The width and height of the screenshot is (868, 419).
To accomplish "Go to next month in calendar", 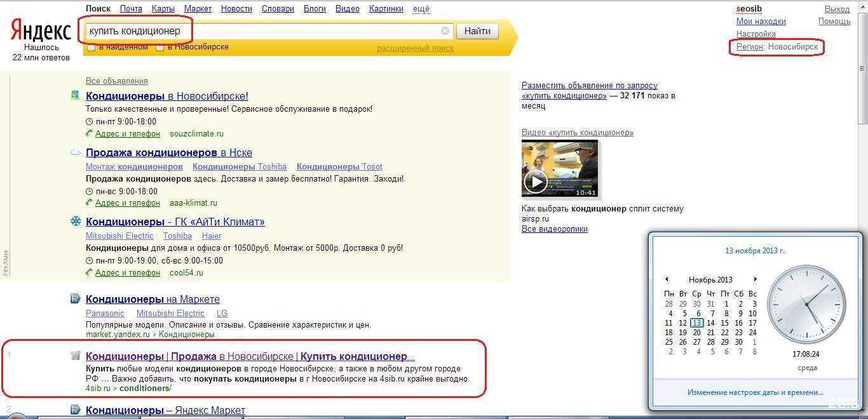I will [x=755, y=279].
